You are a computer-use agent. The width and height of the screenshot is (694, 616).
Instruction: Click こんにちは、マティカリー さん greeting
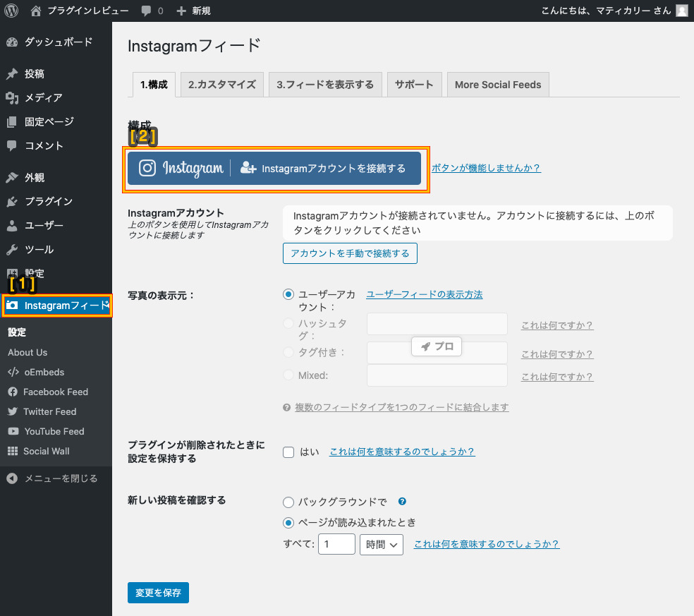point(606,11)
